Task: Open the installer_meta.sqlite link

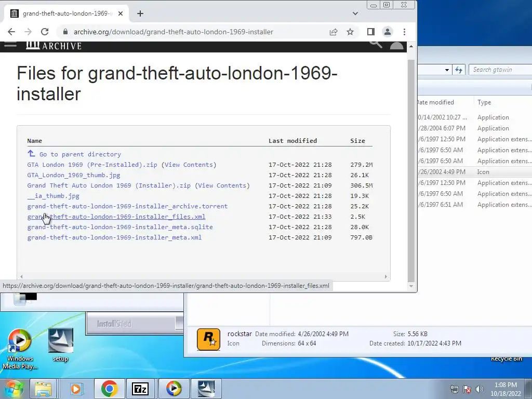Action: pos(120,227)
